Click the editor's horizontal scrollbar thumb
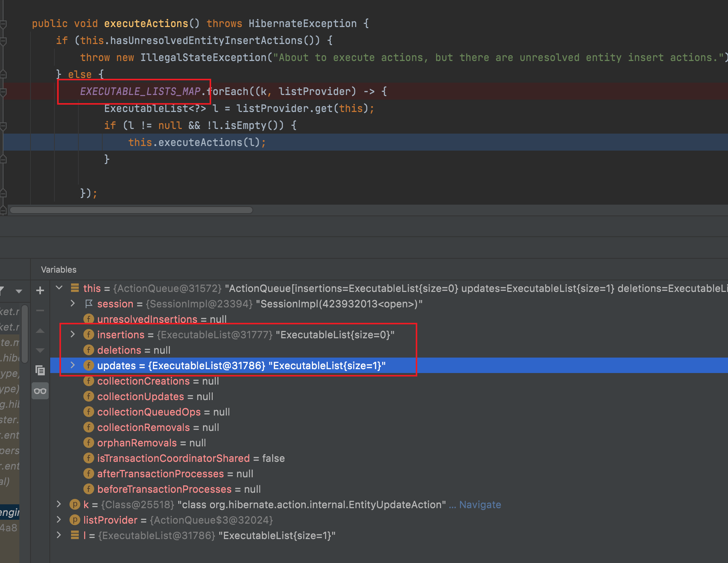This screenshot has height=563, width=728. pos(131,210)
